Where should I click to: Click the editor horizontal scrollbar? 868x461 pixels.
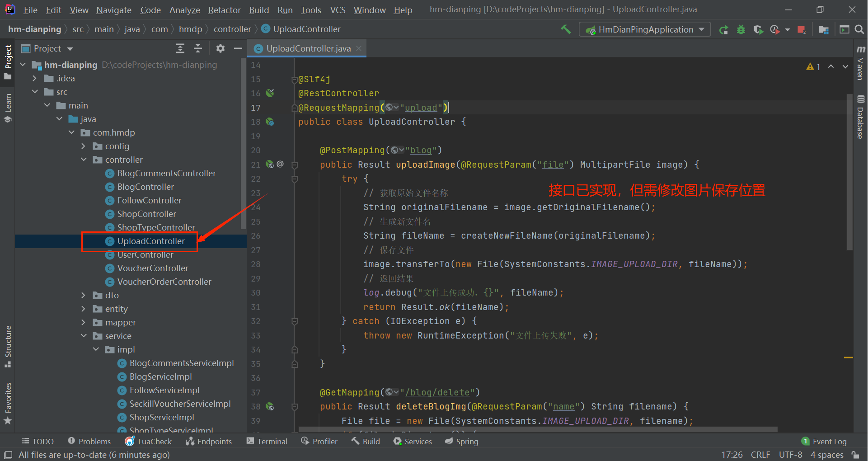(x=538, y=429)
